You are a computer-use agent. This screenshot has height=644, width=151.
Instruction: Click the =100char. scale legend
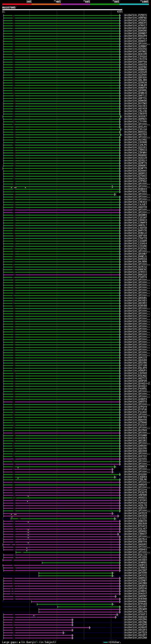pyautogui.click(x=112, y=642)
